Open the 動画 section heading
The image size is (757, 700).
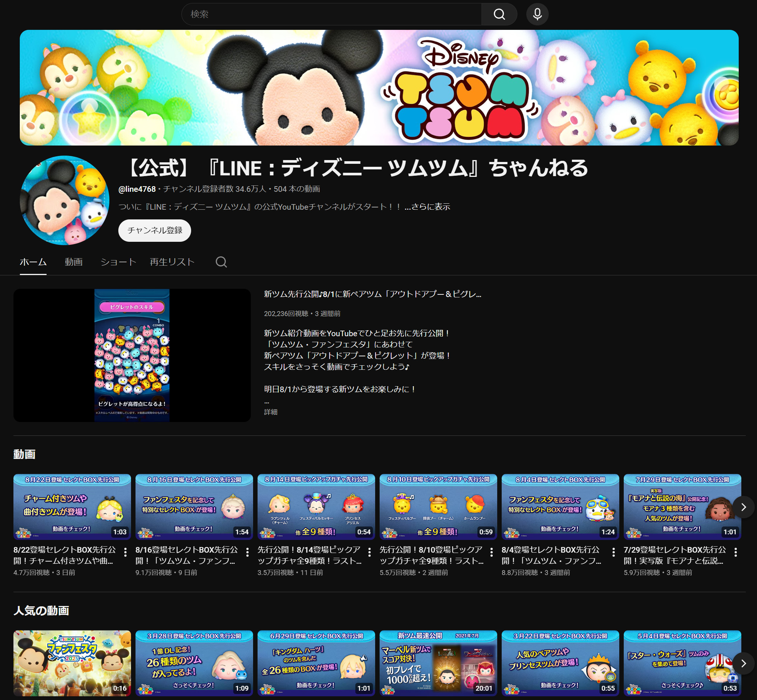point(24,454)
